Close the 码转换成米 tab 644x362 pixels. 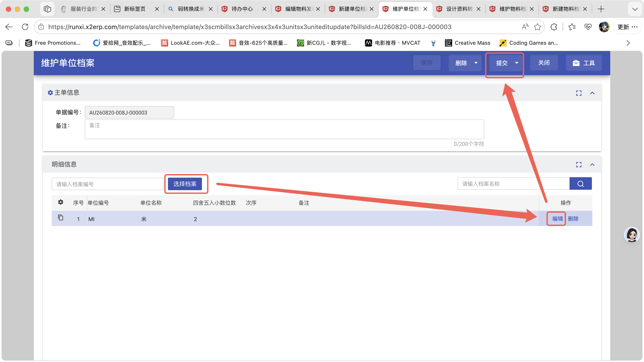[210, 9]
